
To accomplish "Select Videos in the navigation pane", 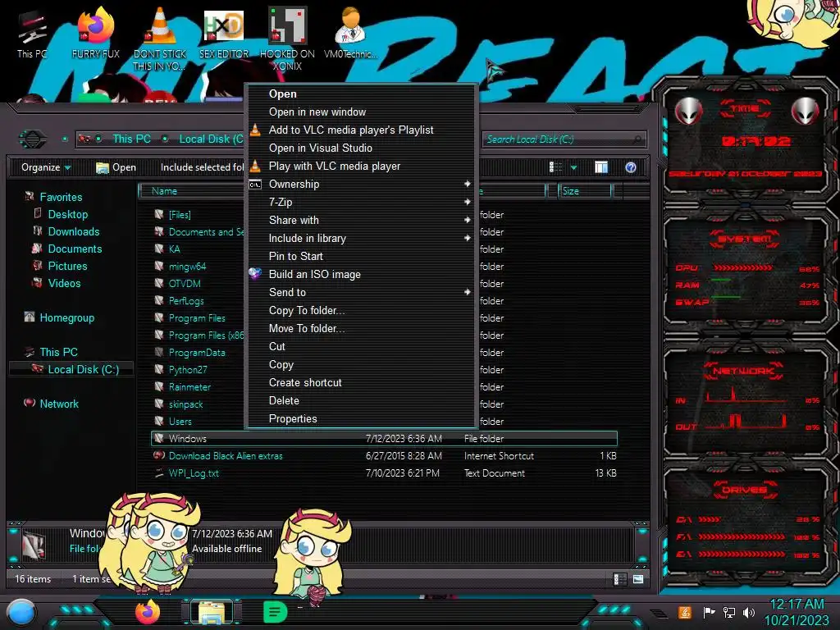I will pyautogui.click(x=64, y=283).
